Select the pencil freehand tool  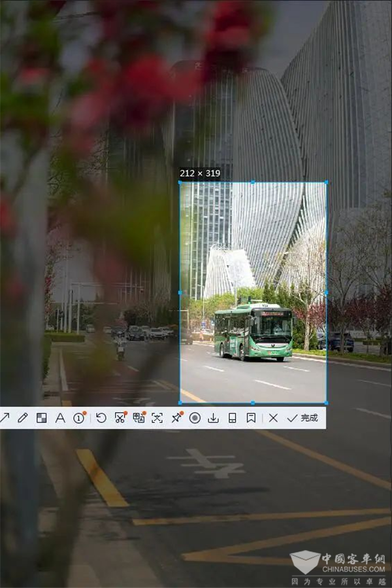23,418
